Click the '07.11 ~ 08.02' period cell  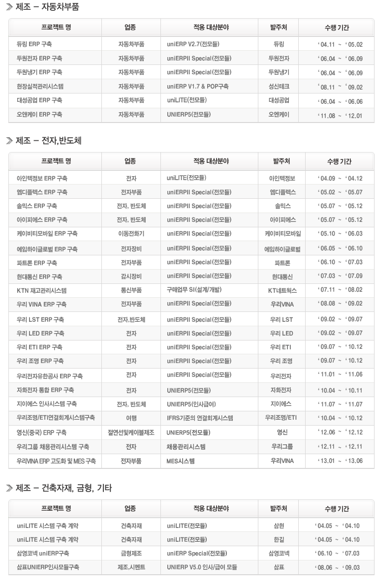[x=340, y=289]
